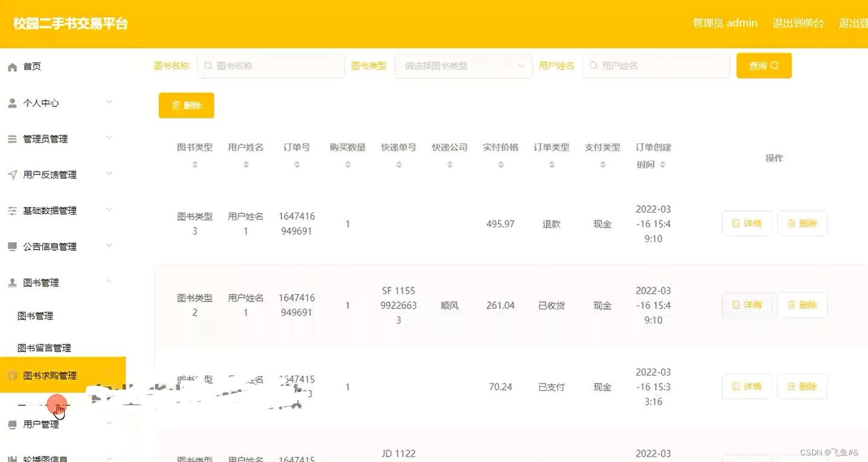Click the 校园二手书交易平台 title

tap(71, 24)
